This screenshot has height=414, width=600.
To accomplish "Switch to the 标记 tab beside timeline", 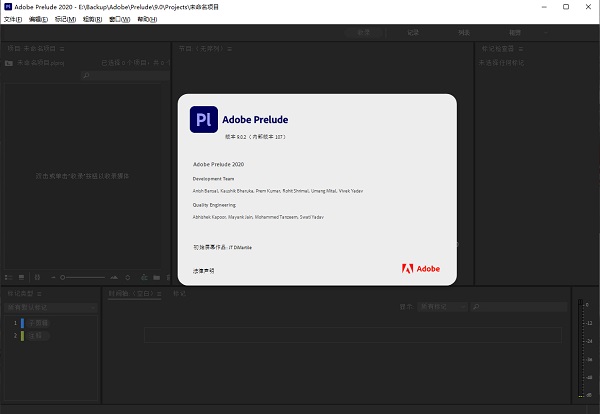I will [180, 294].
